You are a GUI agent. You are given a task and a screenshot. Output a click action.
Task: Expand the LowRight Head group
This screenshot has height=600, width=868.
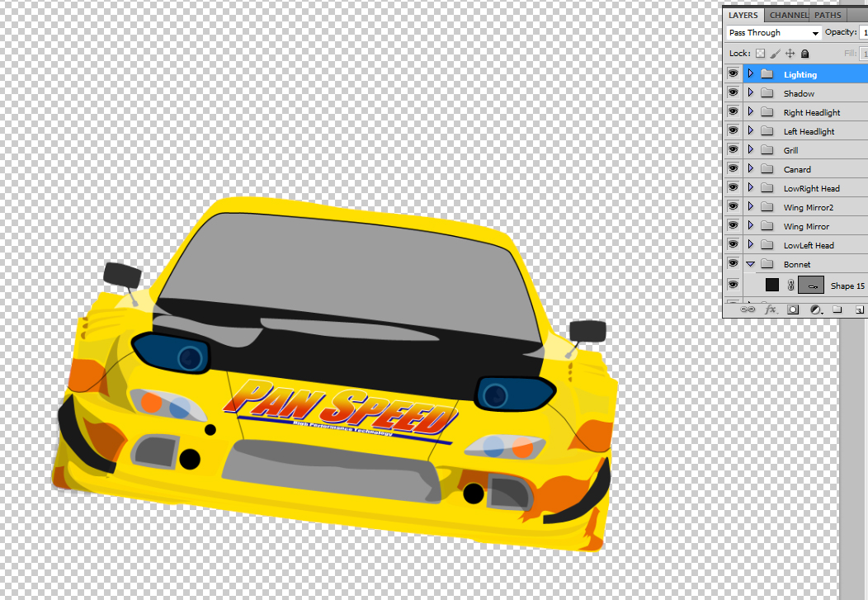751,187
